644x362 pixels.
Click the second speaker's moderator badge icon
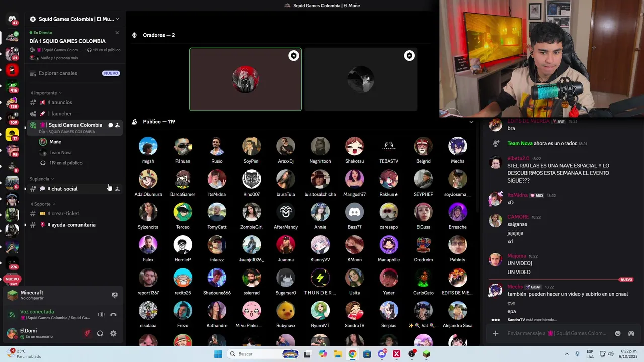409,56
